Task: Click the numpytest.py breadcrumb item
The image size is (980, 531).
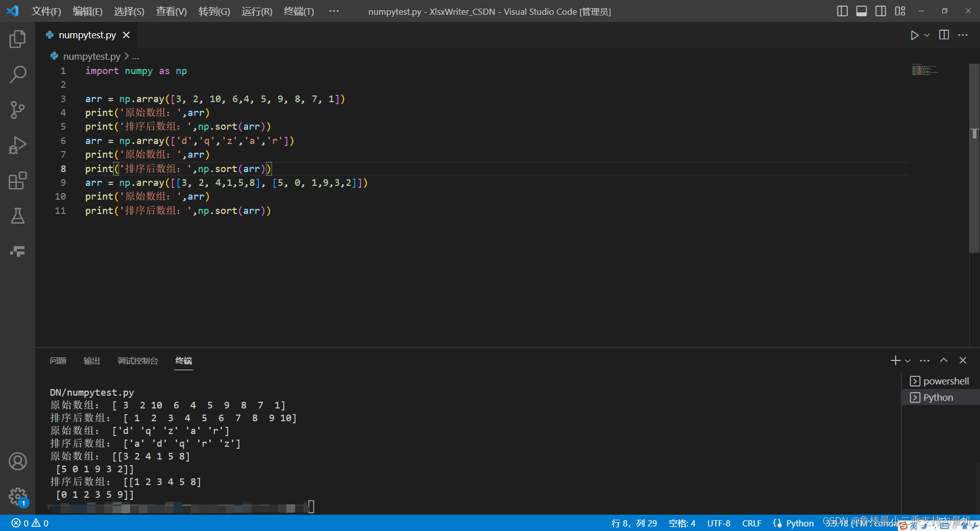Action: point(92,56)
